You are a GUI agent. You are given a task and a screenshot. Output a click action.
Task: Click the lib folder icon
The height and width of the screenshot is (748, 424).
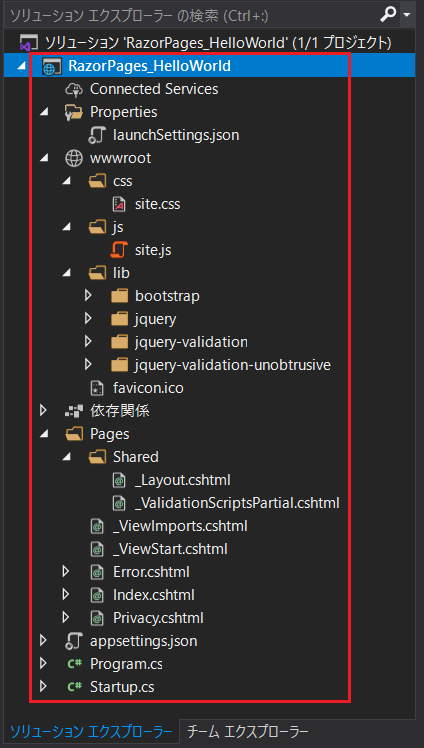97,273
